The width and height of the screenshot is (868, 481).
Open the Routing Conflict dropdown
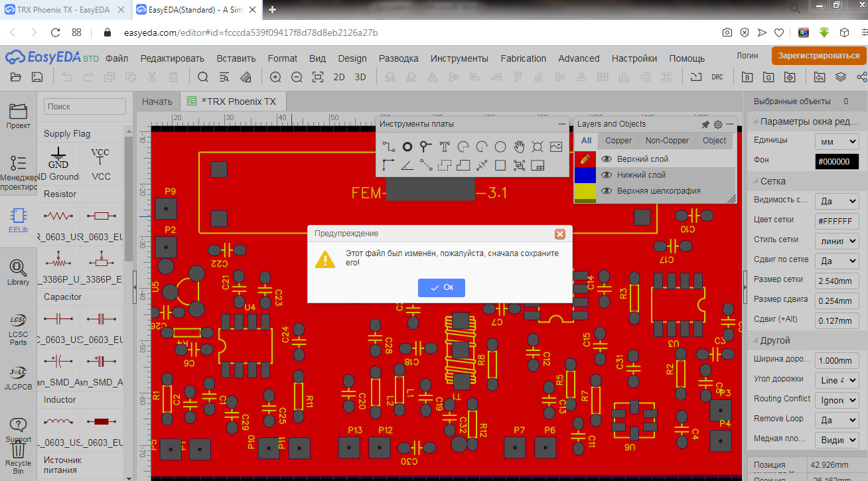tap(836, 400)
